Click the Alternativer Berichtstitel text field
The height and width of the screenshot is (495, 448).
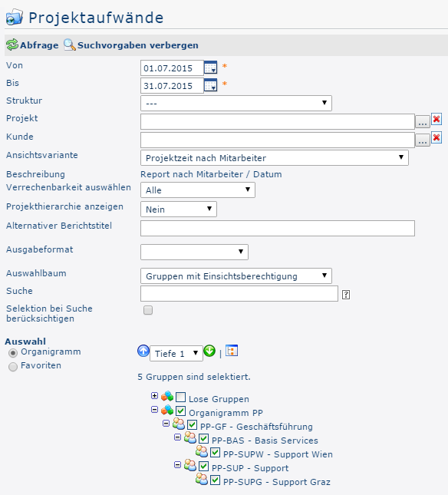pyautogui.click(x=278, y=228)
